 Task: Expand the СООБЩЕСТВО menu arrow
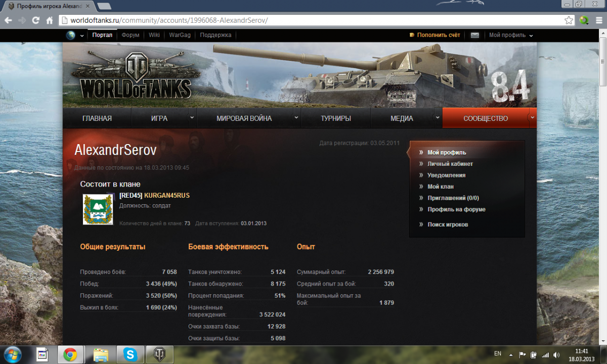pos(532,117)
